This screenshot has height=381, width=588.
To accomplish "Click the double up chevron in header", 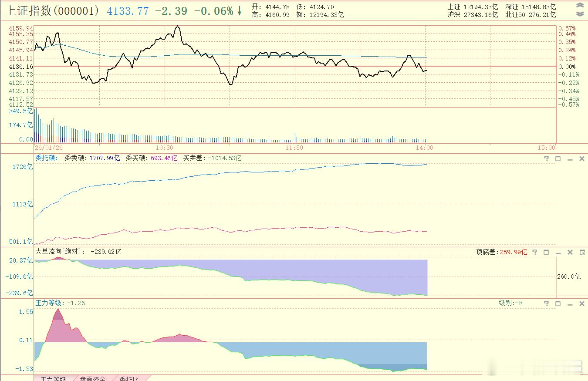I will pyautogui.click(x=580, y=6).
